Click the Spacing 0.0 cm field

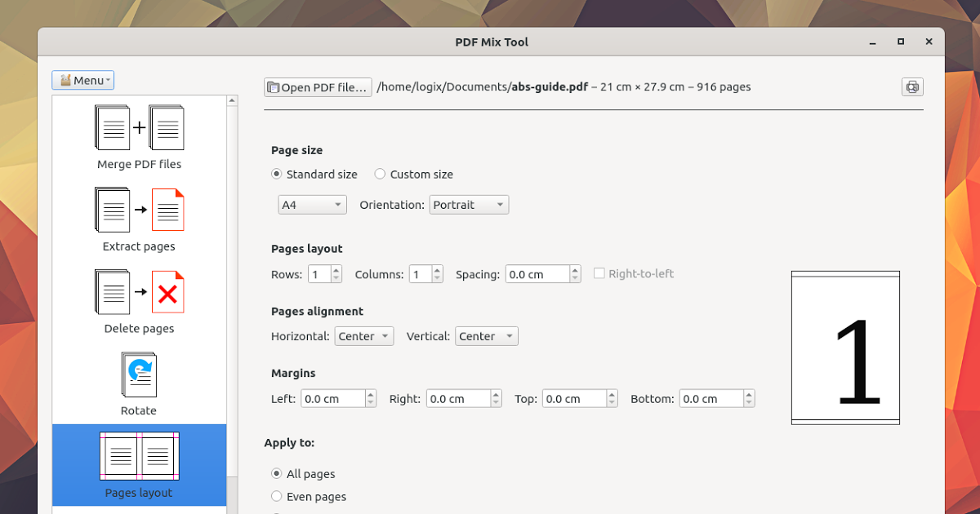(537, 274)
